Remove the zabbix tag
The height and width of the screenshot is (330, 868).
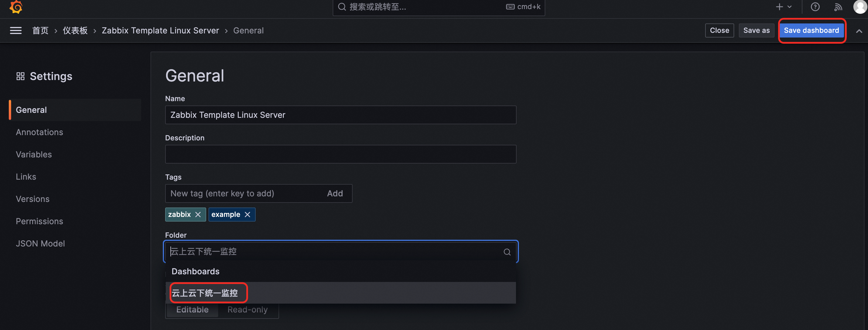pyautogui.click(x=198, y=215)
